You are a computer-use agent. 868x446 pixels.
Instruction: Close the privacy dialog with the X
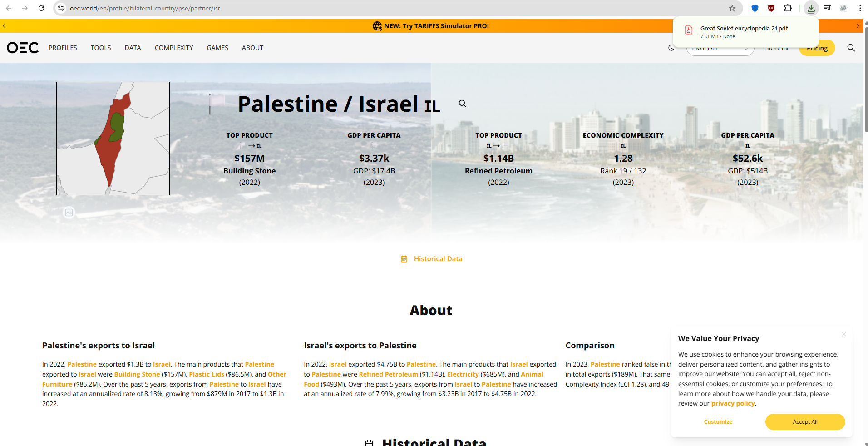click(x=844, y=334)
